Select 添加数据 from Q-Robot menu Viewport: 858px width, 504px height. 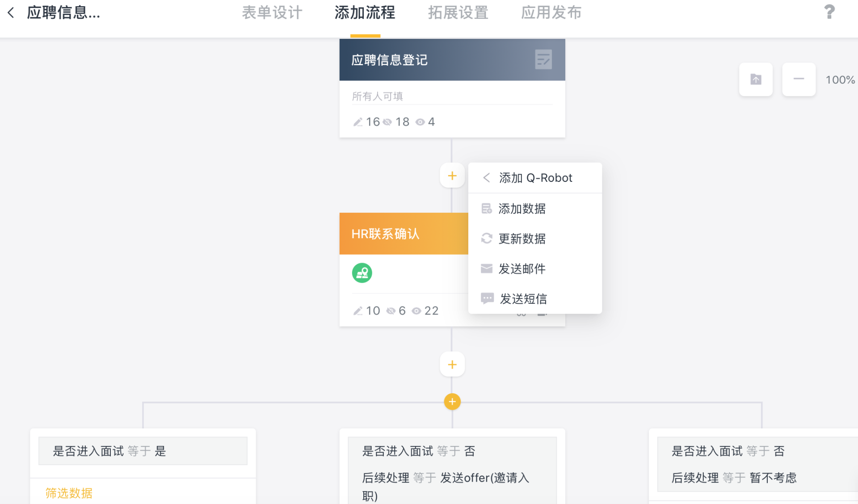tap(522, 209)
